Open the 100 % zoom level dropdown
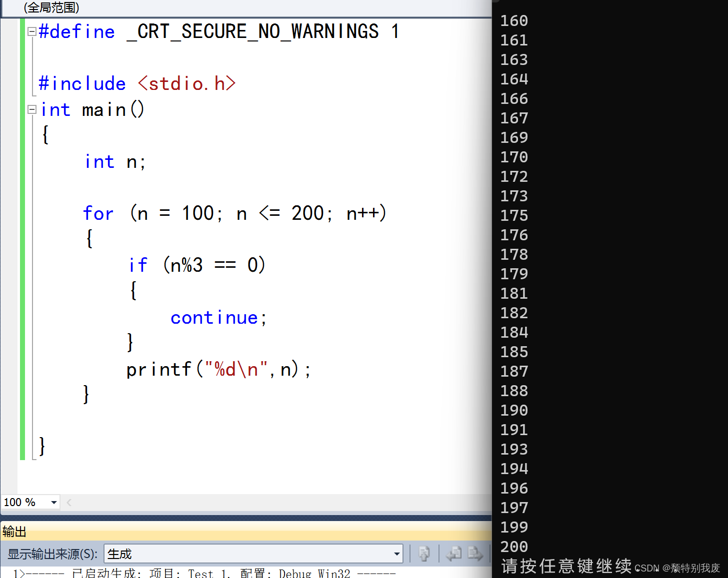The image size is (728, 578). tap(53, 502)
